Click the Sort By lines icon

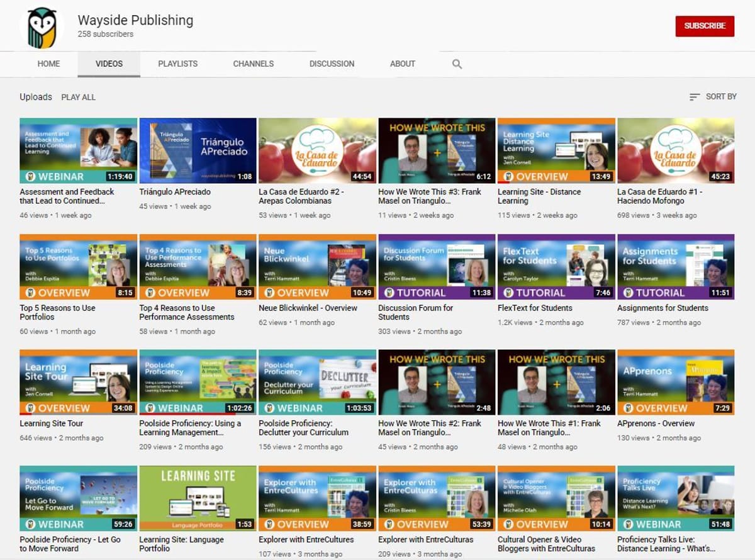(695, 97)
